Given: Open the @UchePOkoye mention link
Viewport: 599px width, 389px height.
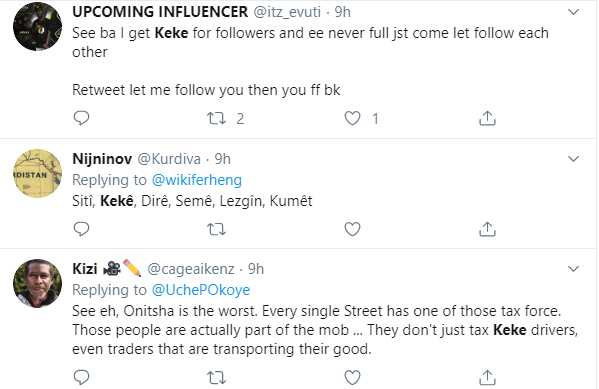Looking at the screenshot, I should (x=201, y=290).
